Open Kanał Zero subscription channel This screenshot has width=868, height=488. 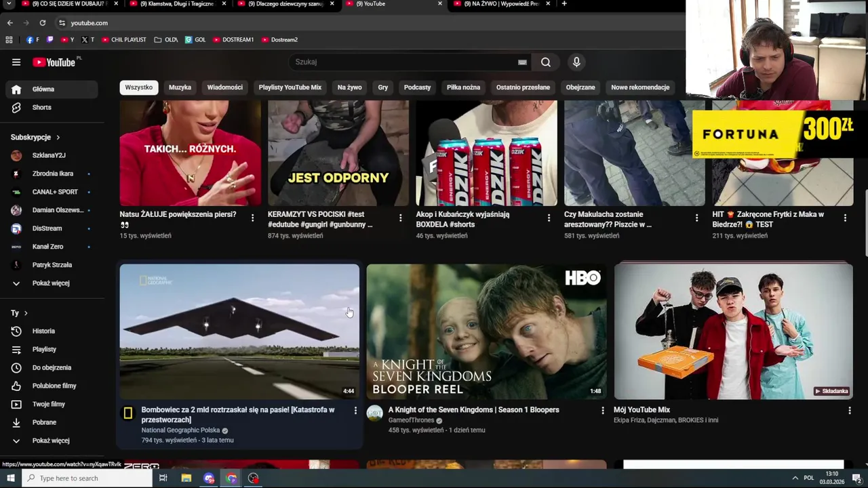(52, 247)
